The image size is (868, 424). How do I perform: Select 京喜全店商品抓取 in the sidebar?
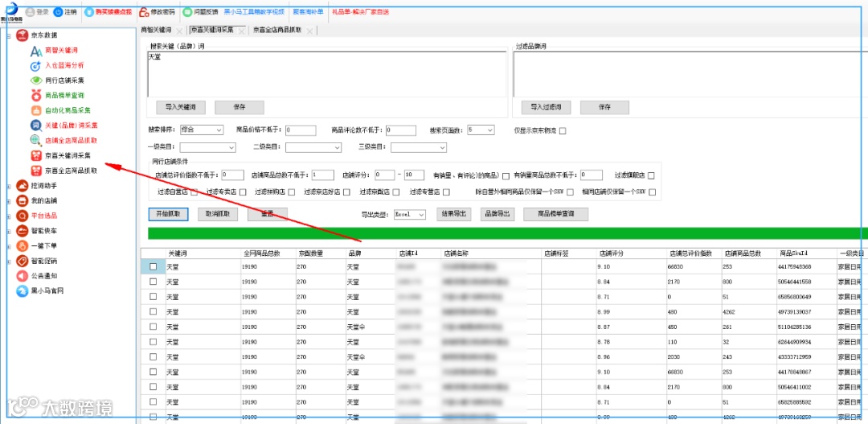coord(70,170)
